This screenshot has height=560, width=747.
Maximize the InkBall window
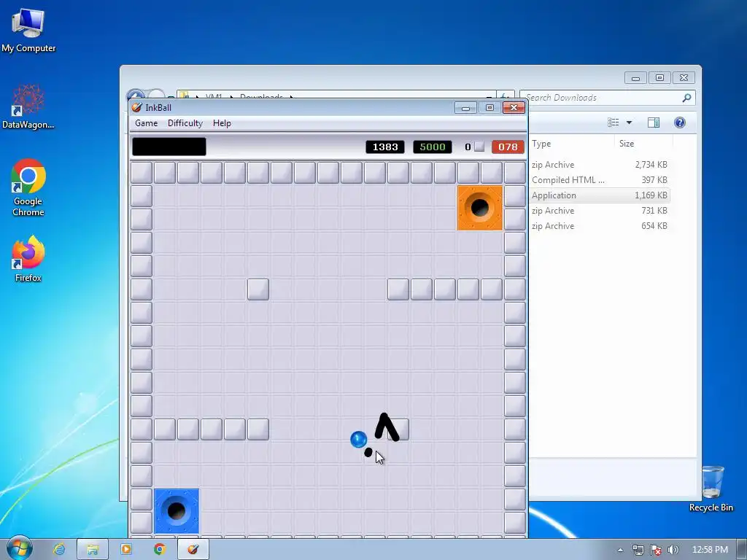click(x=489, y=108)
